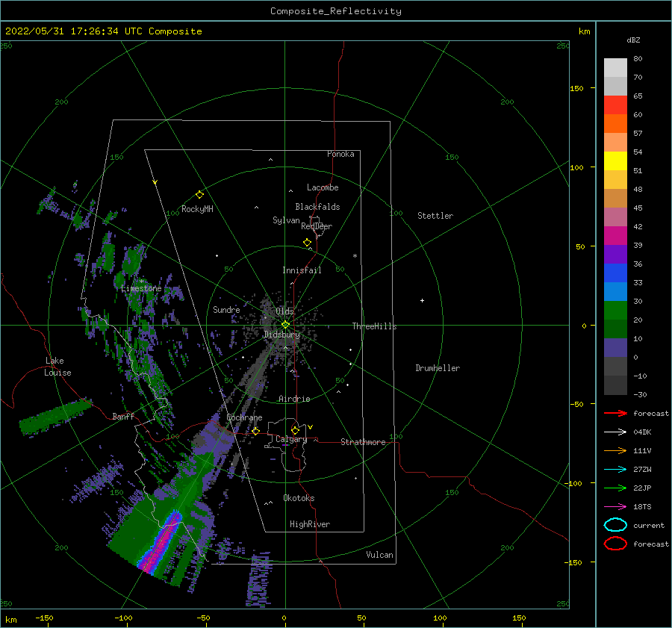Screen dimensions: 672x628
Task: Select the orange 60-57 dBZ swatch
Action: point(615,124)
